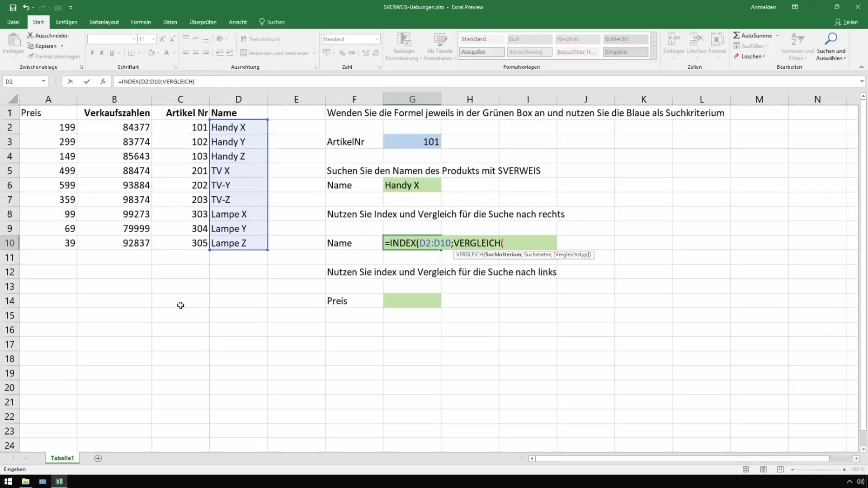This screenshot has width=868, height=488.
Task: Switch to page layout view icon
Action: (x=763, y=469)
